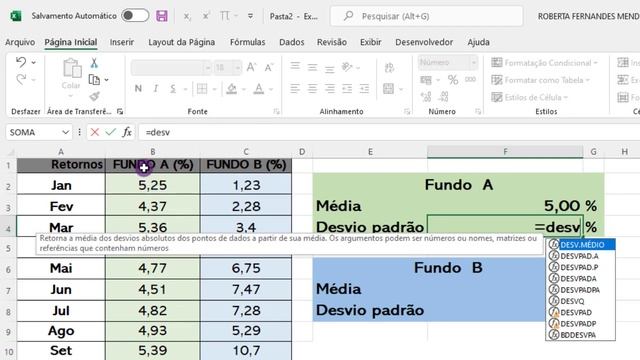
Task: Click the align middle icon
Action: 312,67
